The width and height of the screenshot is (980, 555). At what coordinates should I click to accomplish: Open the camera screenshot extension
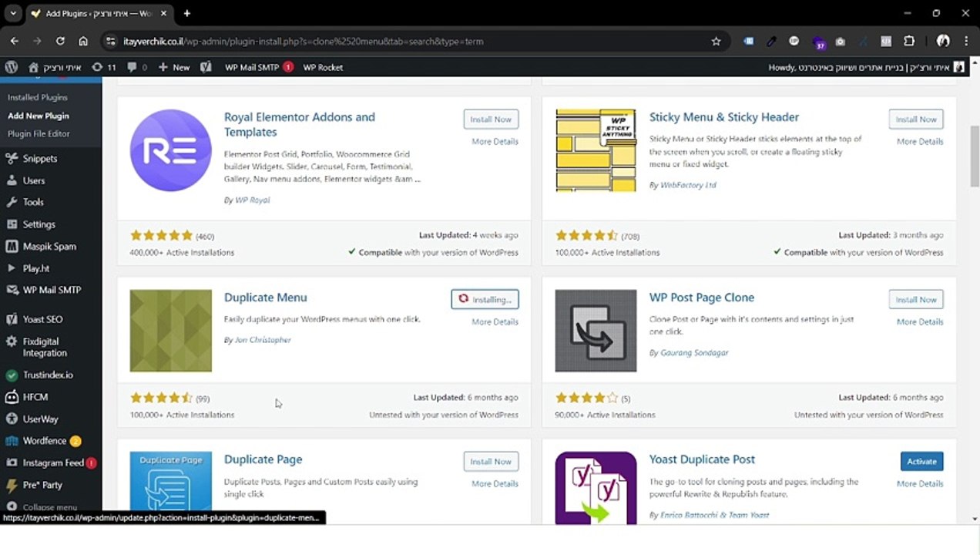pos(841,41)
